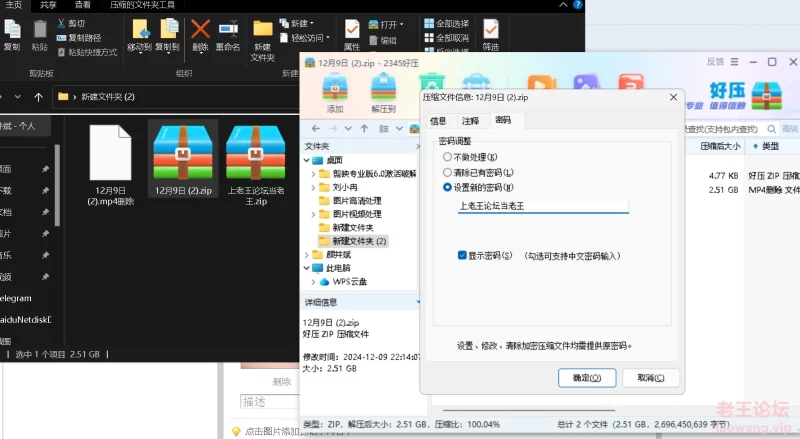Toggle the 显示密码 checkbox
The width and height of the screenshot is (800, 439).
(x=462, y=255)
